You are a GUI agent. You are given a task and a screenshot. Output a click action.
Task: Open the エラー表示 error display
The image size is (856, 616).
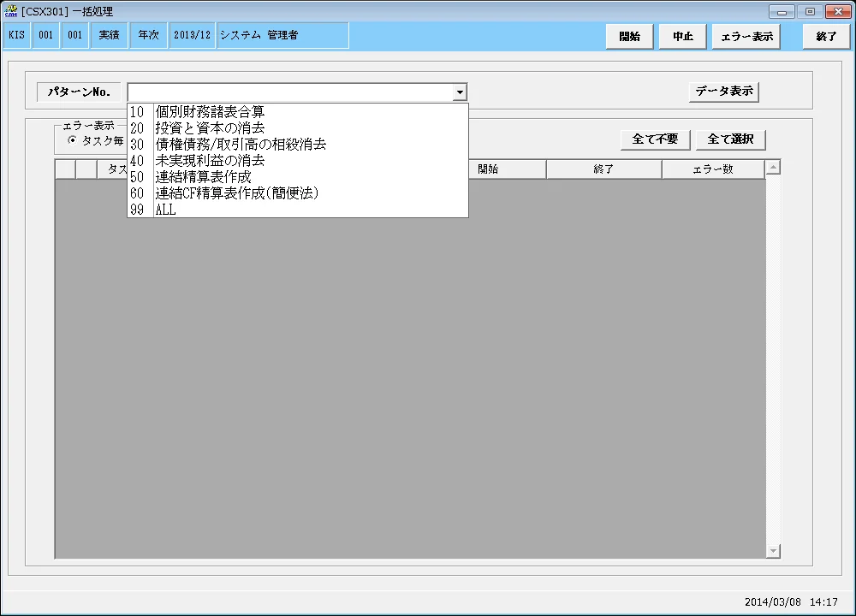(746, 37)
